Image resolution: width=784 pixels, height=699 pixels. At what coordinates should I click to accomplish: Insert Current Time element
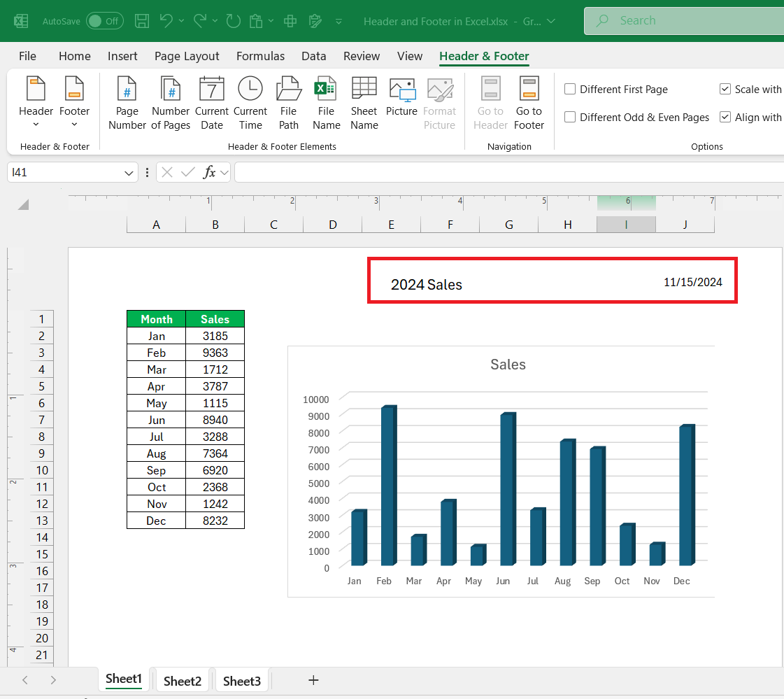click(250, 103)
